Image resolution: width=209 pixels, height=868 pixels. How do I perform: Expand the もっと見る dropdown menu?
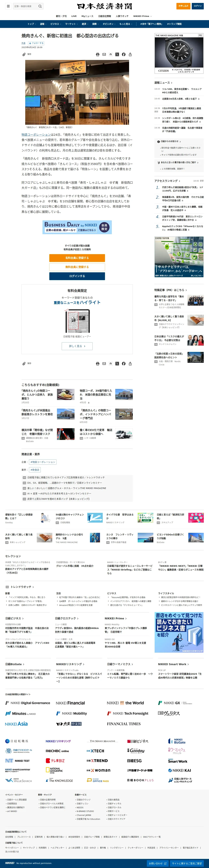[x=126, y=24]
